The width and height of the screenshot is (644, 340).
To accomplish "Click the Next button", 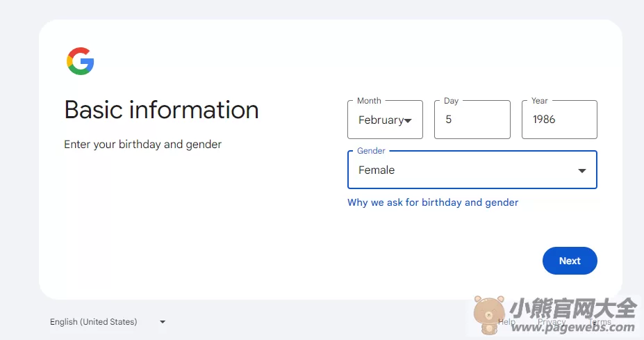I will pyautogui.click(x=570, y=261).
